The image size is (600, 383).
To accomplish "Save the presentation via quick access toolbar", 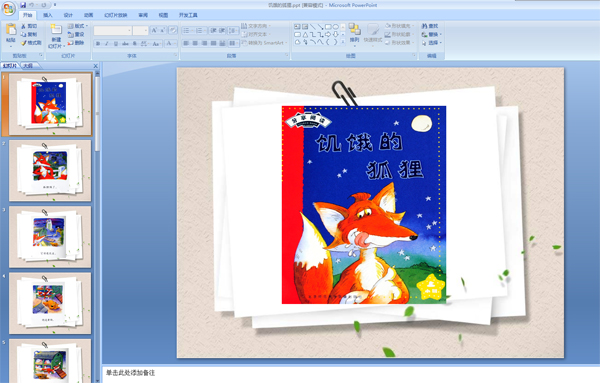I will point(23,5).
